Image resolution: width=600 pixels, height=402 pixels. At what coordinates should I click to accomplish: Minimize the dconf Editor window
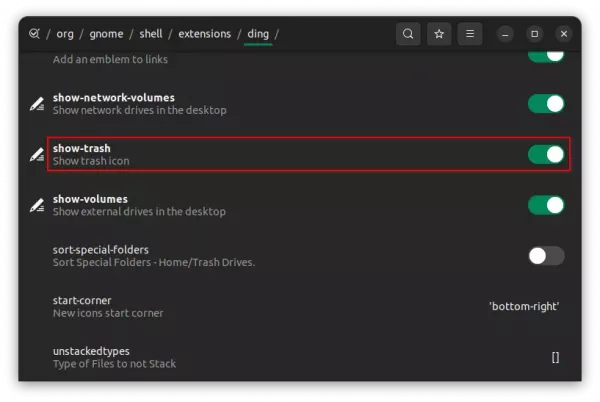coord(505,34)
